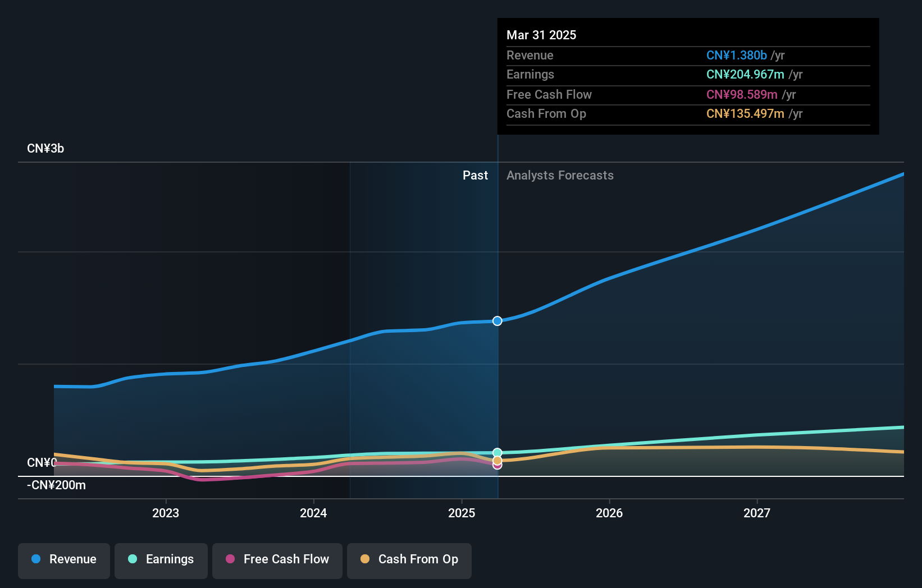Image resolution: width=922 pixels, height=588 pixels.
Task: Toggle the Free Cash Flow legend button
Action: point(277,561)
